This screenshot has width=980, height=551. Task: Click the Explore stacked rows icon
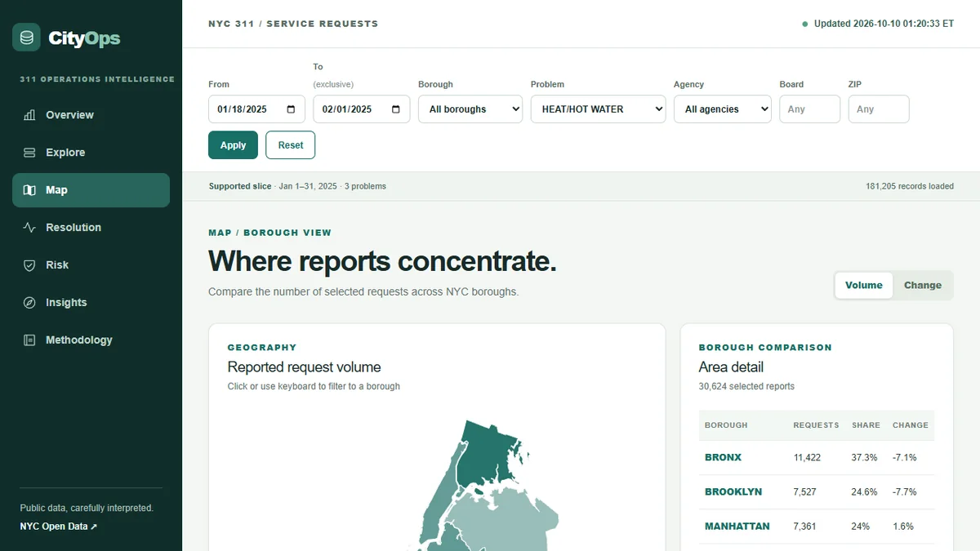29,153
